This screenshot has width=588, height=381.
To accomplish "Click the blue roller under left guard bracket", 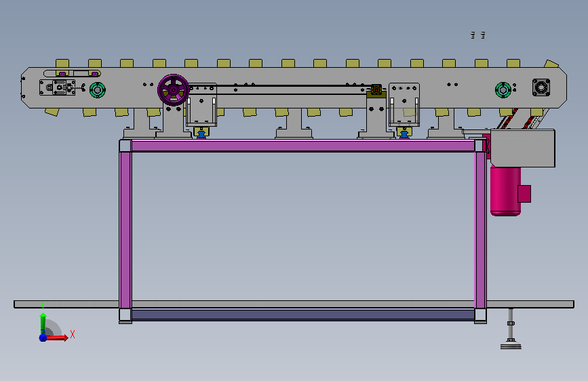I will pos(201,134).
